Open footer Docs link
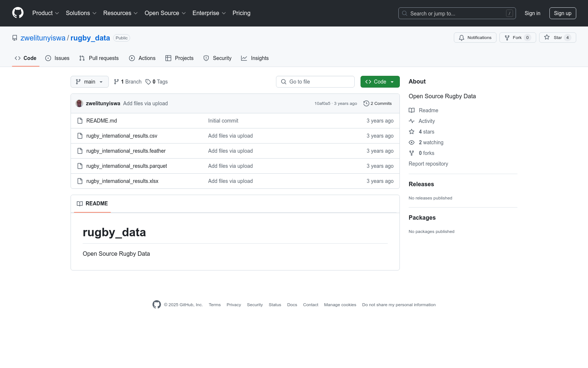 (292, 305)
